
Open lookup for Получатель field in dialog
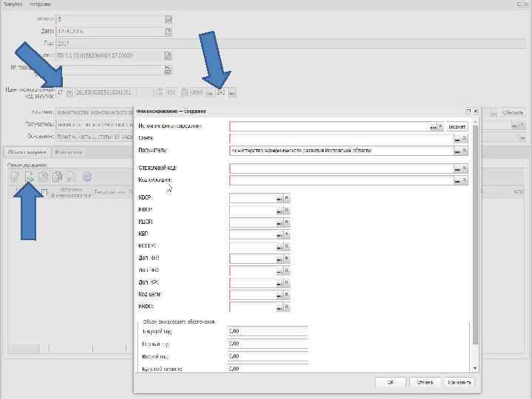[x=457, y=151]
